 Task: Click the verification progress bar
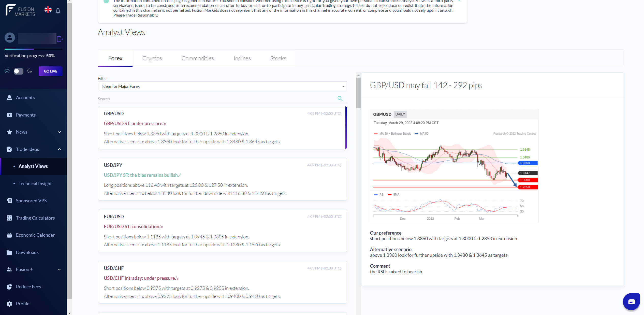click(x=33, y=49)
